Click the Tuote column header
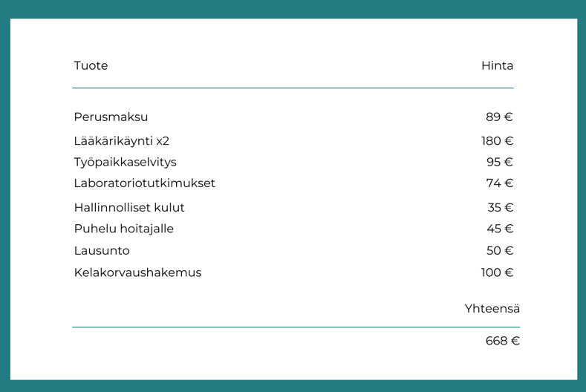This screenshot has width=586, height=392. click(91, 65)
